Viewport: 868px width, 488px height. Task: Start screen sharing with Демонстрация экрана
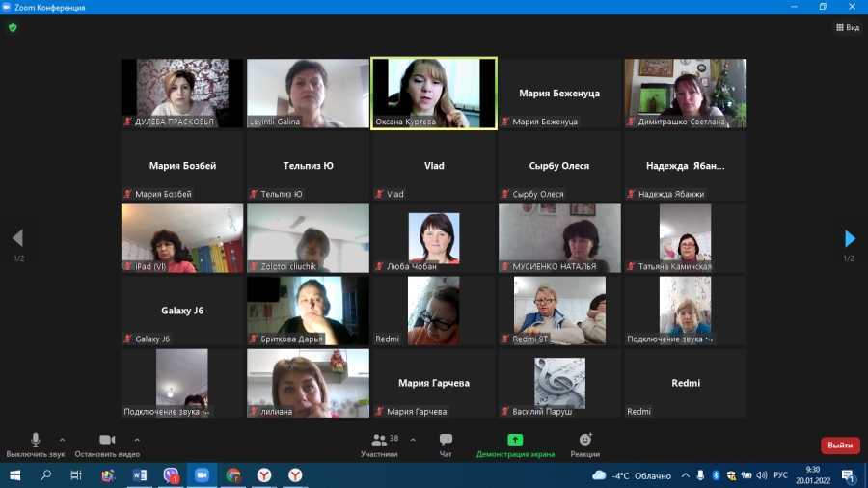[x=515, y=445]
